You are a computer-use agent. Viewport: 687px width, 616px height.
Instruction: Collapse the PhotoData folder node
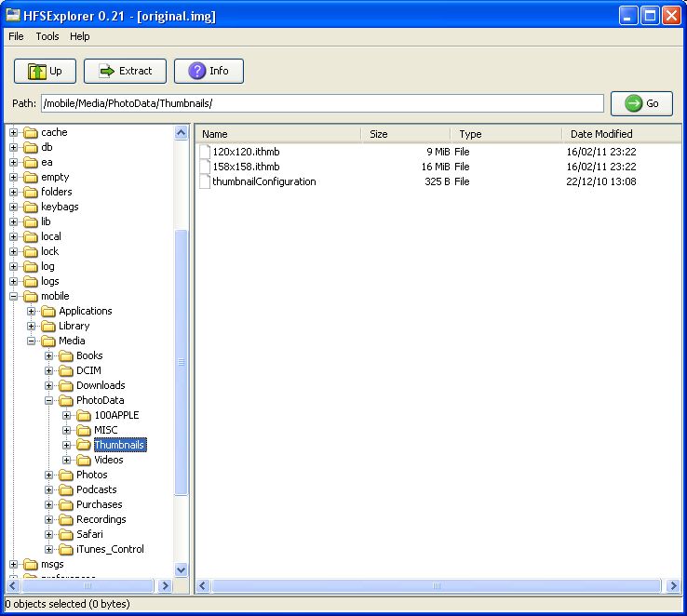48,401
